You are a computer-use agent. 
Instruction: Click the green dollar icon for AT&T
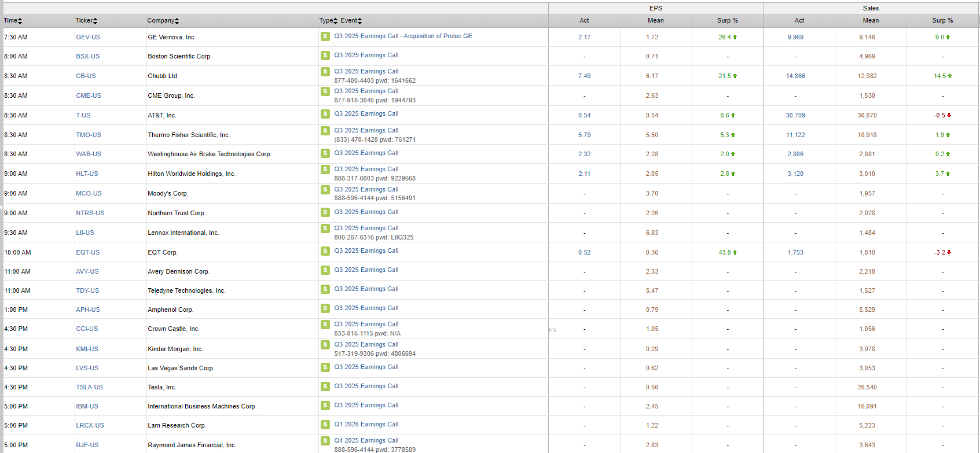click(x=325, y=114)
